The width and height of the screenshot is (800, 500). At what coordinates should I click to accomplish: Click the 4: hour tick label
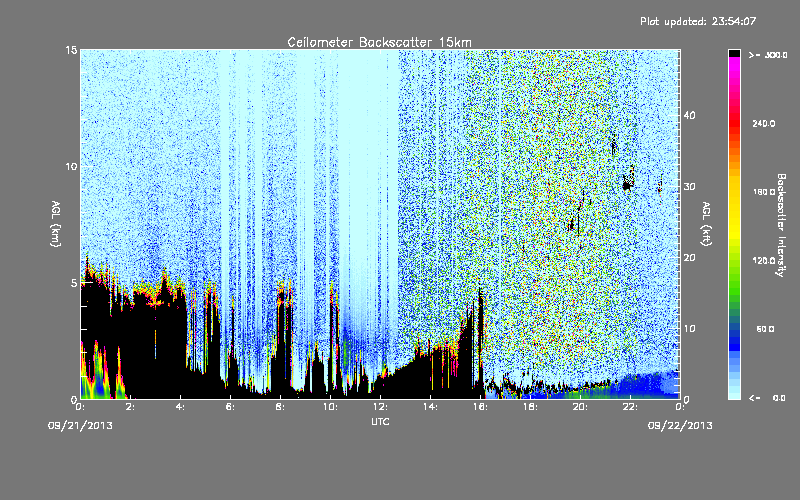(x=181, y=407)
